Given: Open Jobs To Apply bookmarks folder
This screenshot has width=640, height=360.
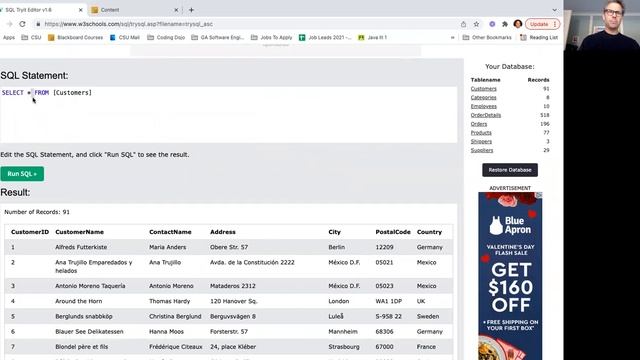Looking at the screenshot, I should [272, 38].
